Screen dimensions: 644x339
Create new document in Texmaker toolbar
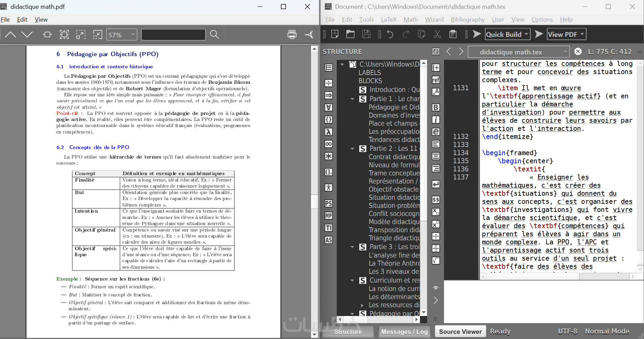[335, 34]
